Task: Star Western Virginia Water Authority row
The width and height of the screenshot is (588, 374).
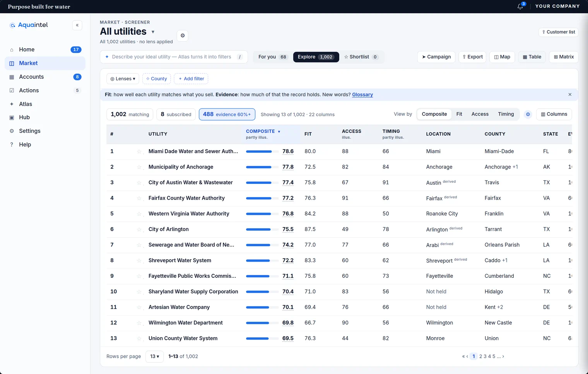Action: coord(139,214)
